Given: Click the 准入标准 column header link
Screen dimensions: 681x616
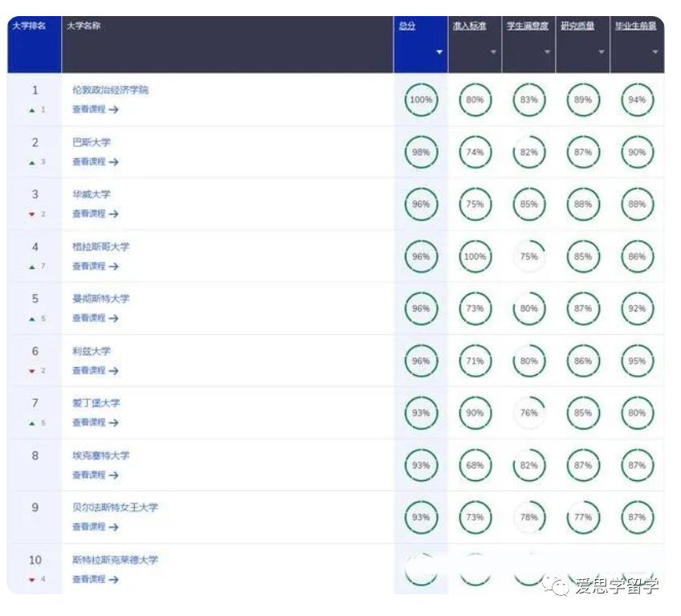Looking at the screenshot, I should (x=470, y=26).
